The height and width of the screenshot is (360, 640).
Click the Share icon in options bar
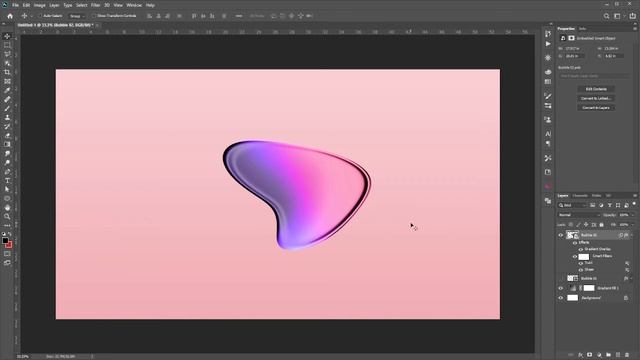coord(633,16)
